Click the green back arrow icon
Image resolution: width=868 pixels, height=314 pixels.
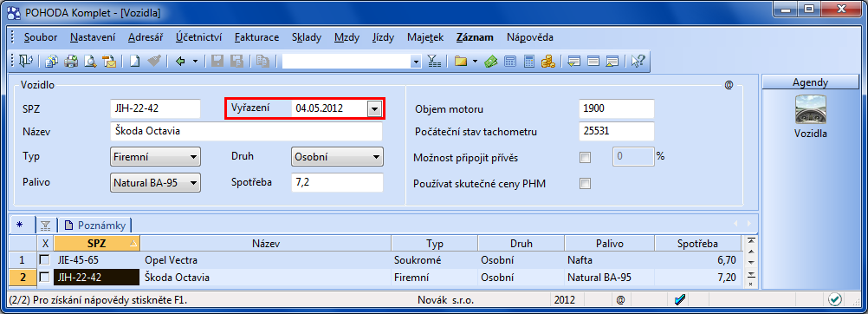pyautogui.click(x=180, y=61)
